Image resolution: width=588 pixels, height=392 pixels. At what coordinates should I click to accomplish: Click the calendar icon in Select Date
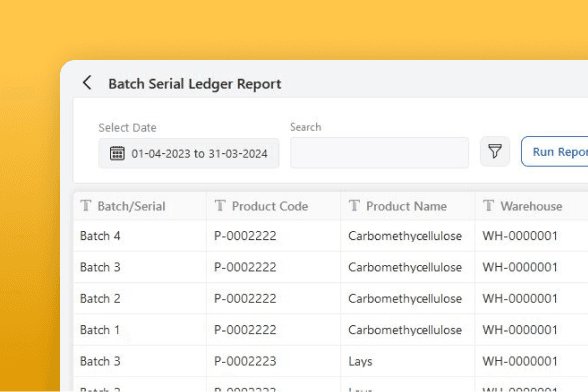[x=117, y=153]
